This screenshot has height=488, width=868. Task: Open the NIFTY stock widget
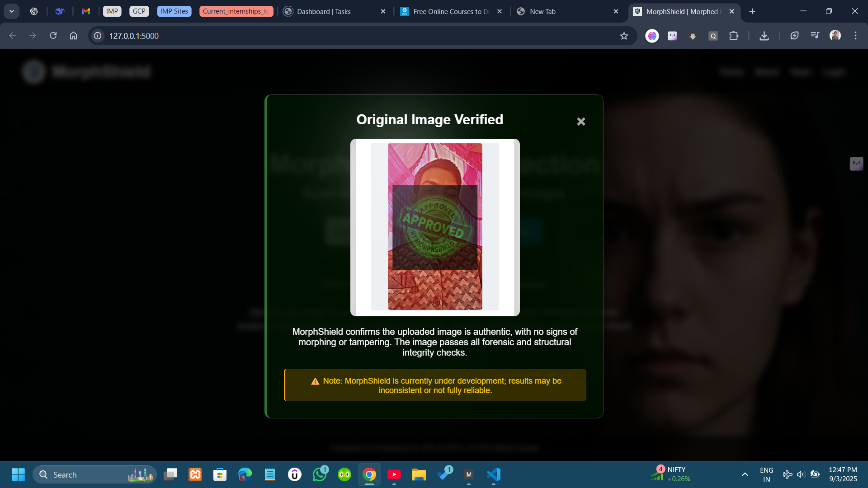pos(670,474)
